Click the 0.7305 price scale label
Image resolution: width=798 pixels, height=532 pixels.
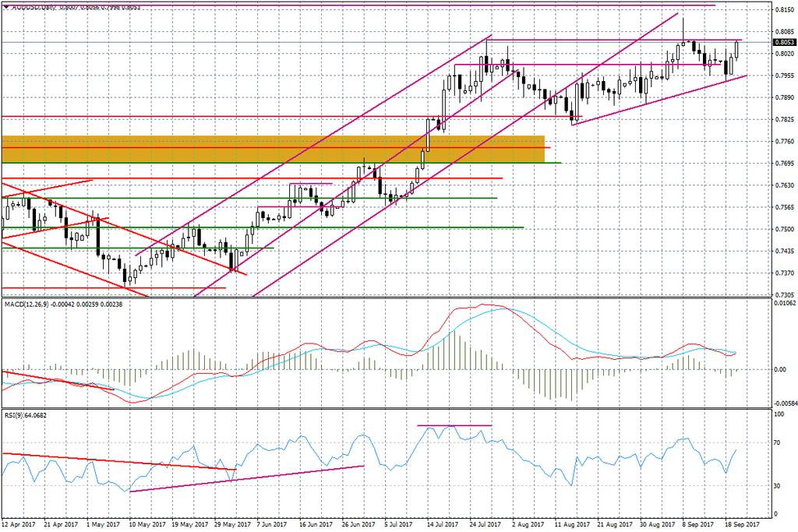(x=786, y=295)
